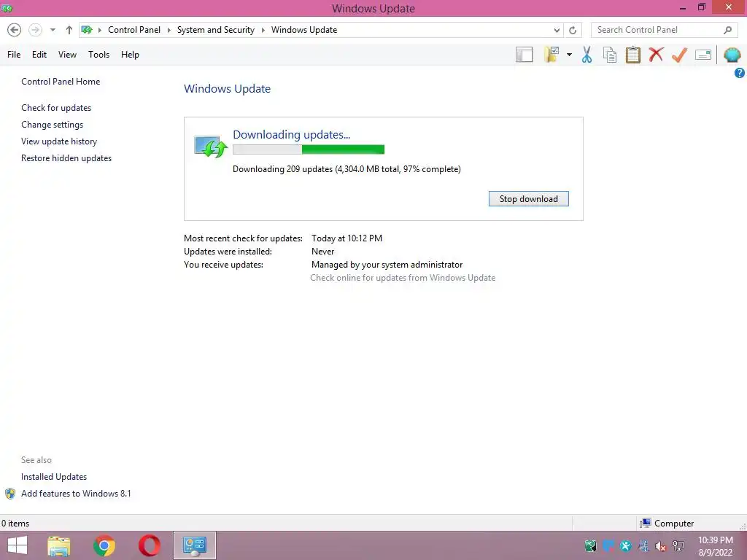Click the teal shell toolbar icon
Viewport: 747px width, 560px height.
point(732,55)
